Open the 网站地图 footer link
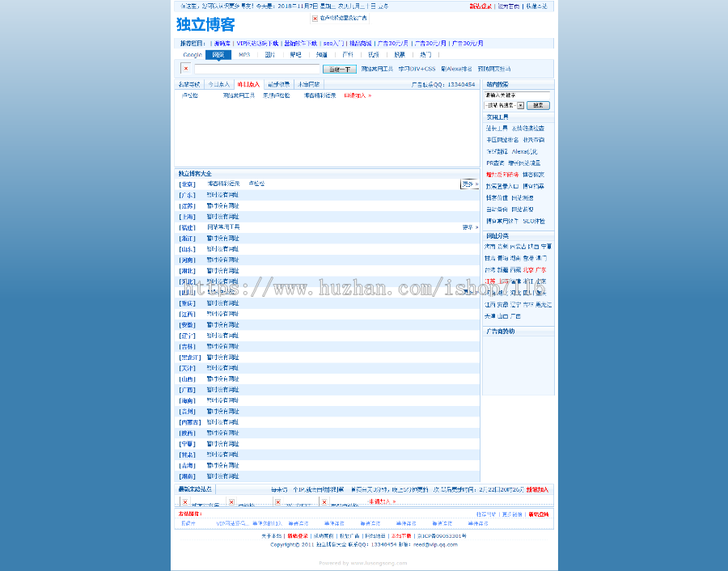728x571 pixels. (x=375, y=535)
